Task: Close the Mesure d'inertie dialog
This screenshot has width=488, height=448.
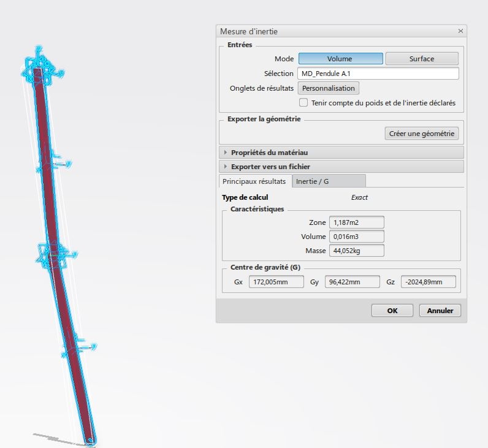Action: point(460,31)
